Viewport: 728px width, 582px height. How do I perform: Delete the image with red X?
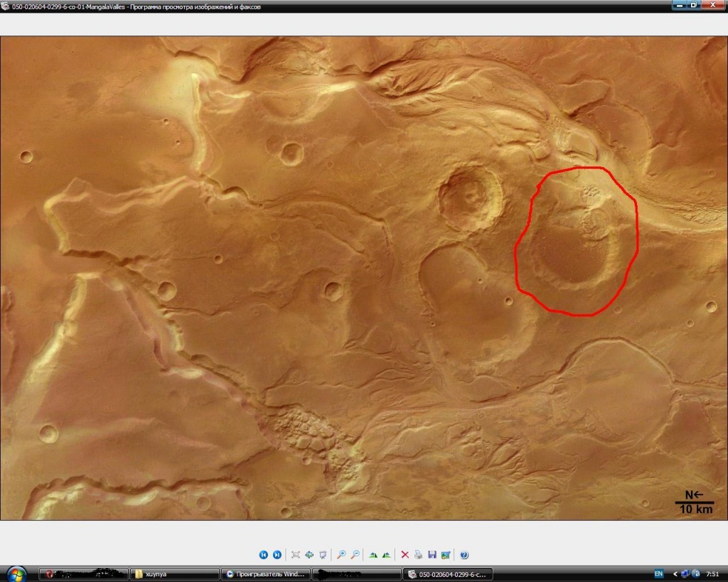pos(405,554)
